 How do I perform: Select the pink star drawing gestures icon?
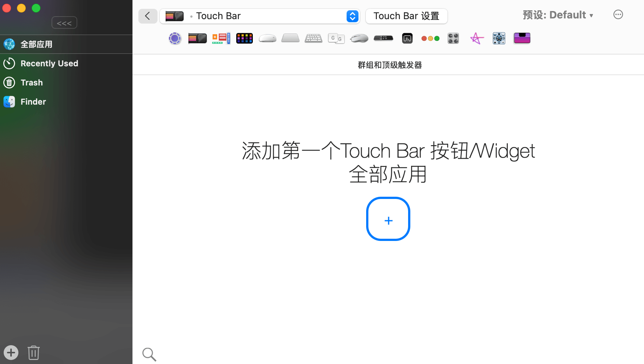click(477, 38)
